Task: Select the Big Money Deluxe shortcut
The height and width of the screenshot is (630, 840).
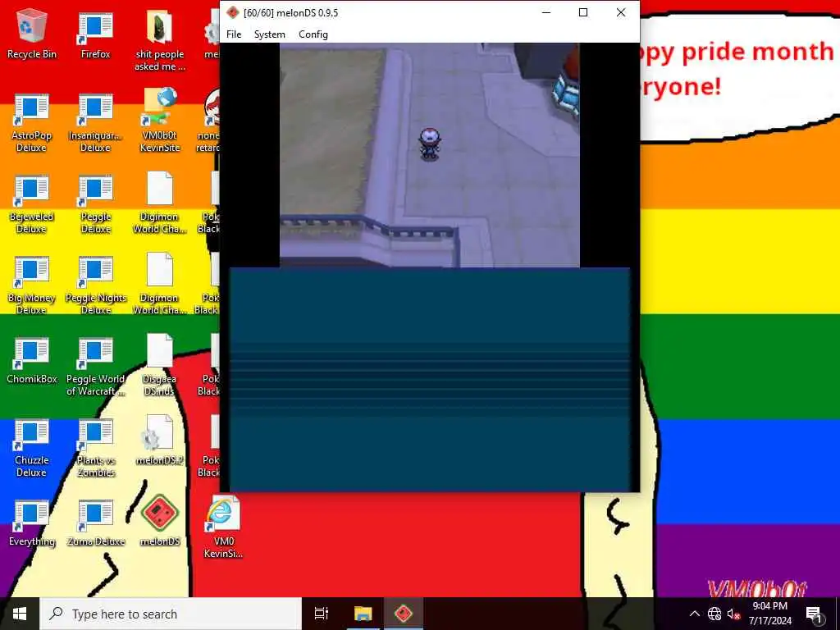Action: tap(31, 285)
